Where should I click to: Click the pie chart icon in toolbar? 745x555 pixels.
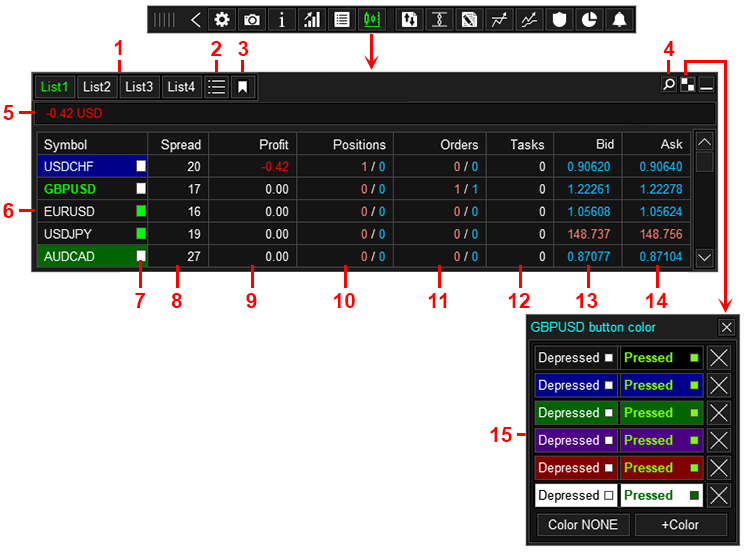[x=589, y=19]
